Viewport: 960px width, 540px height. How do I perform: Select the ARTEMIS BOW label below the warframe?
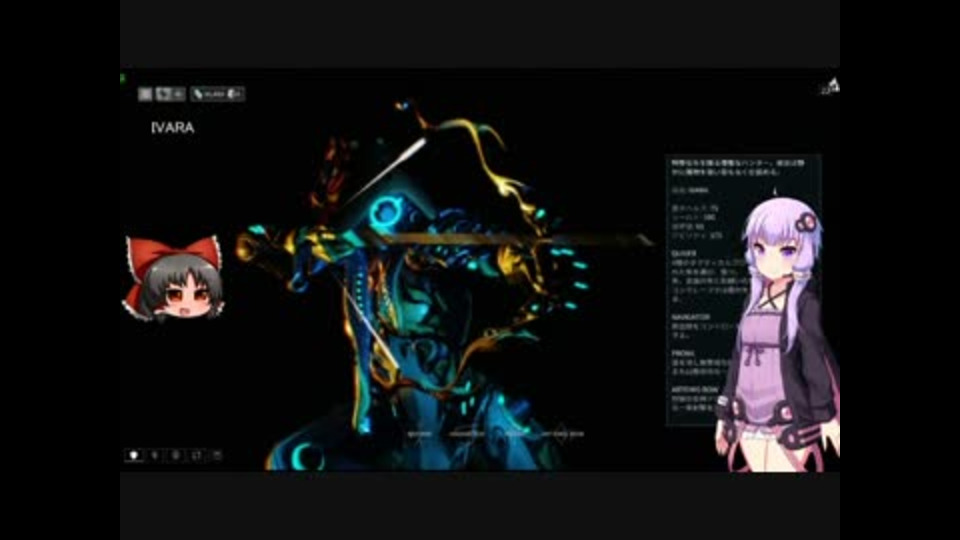(563, 434)
